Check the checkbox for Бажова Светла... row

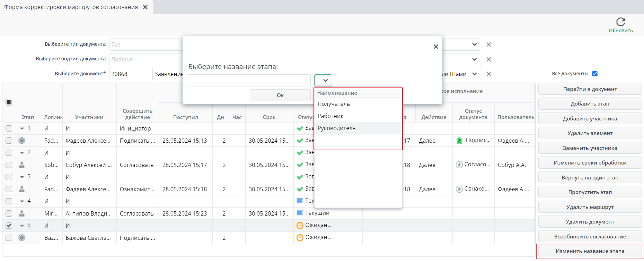[x=9, y=238]
